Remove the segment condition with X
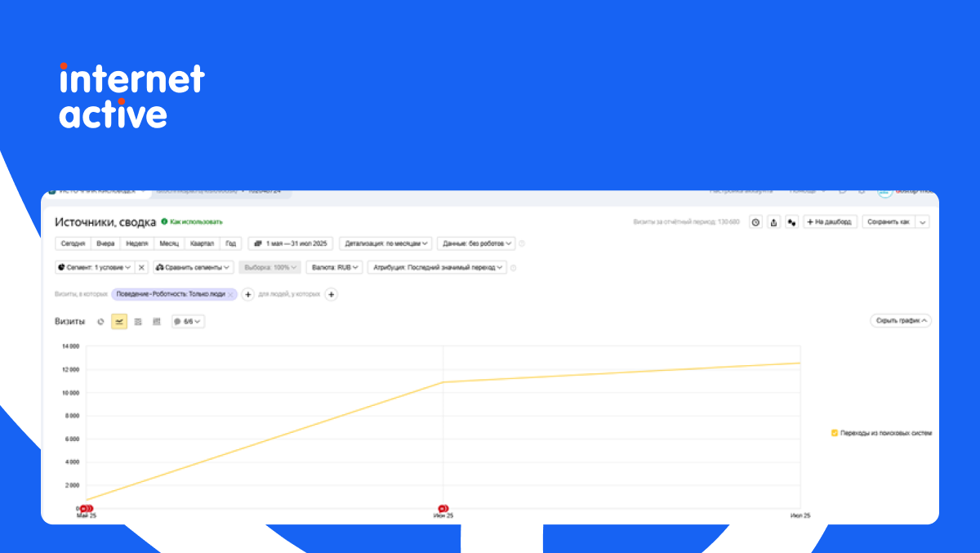980x553 pixels. pyautogui.click(x=141, y=267)
